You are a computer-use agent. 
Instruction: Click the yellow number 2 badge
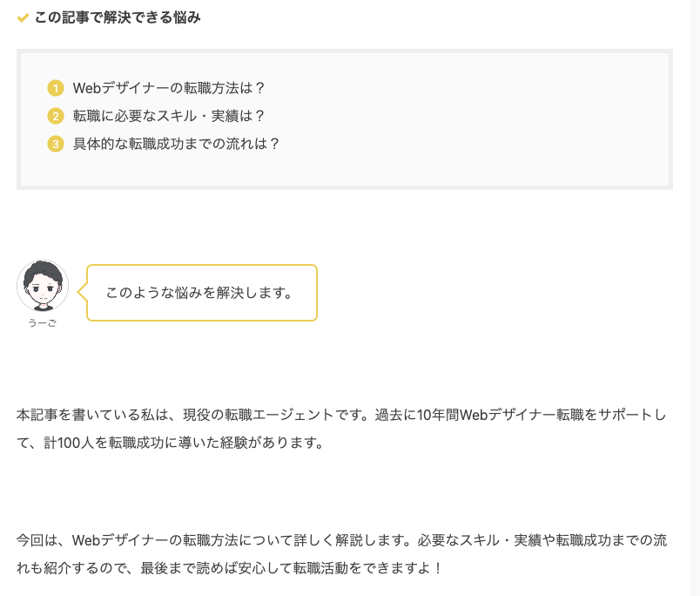(56, 116)
